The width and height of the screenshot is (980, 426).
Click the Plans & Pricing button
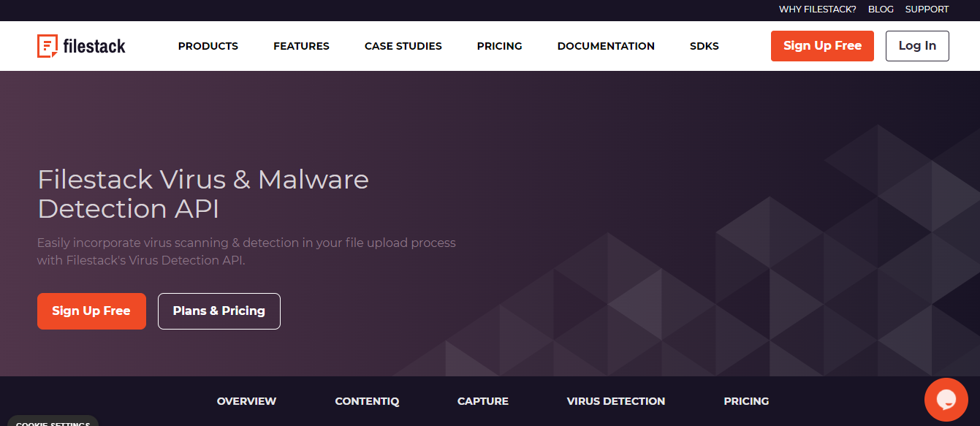(219, 311)
